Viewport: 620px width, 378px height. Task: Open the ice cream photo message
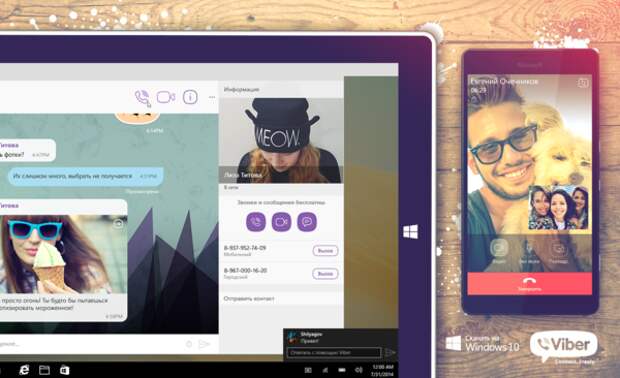tap(64, 254)
